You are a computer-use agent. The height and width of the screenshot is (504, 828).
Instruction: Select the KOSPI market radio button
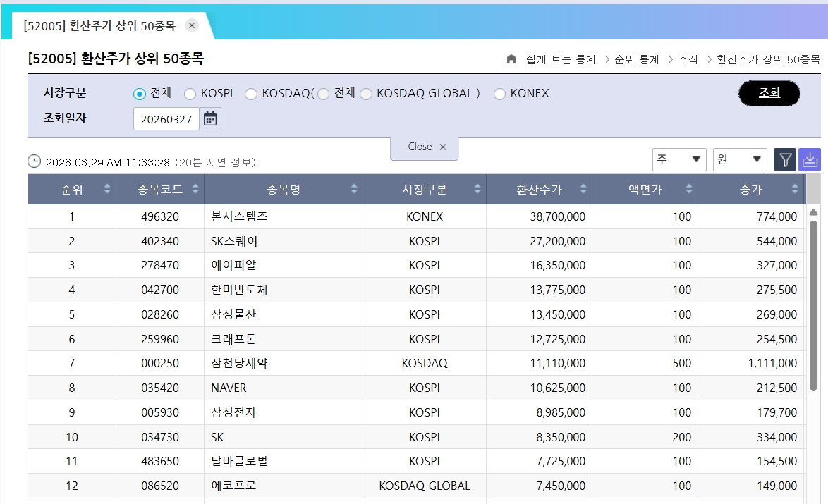point(190,94)
